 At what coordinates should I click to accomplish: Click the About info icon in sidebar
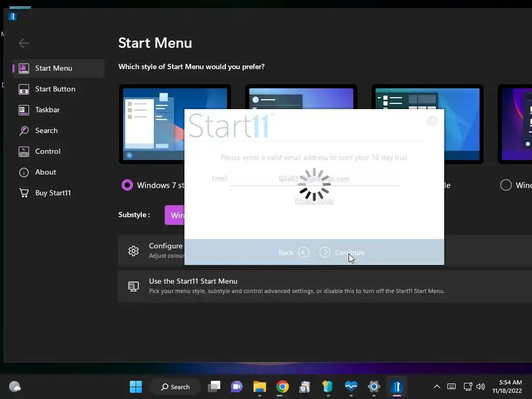24,172
